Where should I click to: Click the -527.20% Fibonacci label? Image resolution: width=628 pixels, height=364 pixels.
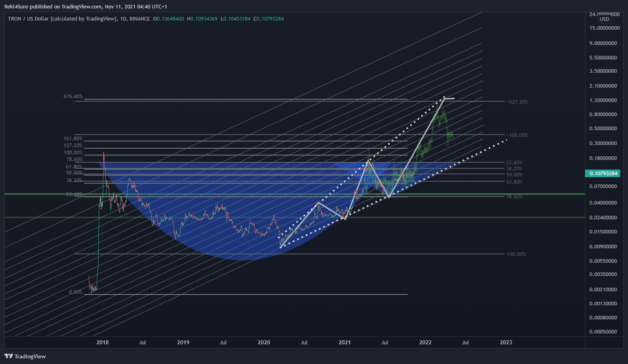click(518, 102)
